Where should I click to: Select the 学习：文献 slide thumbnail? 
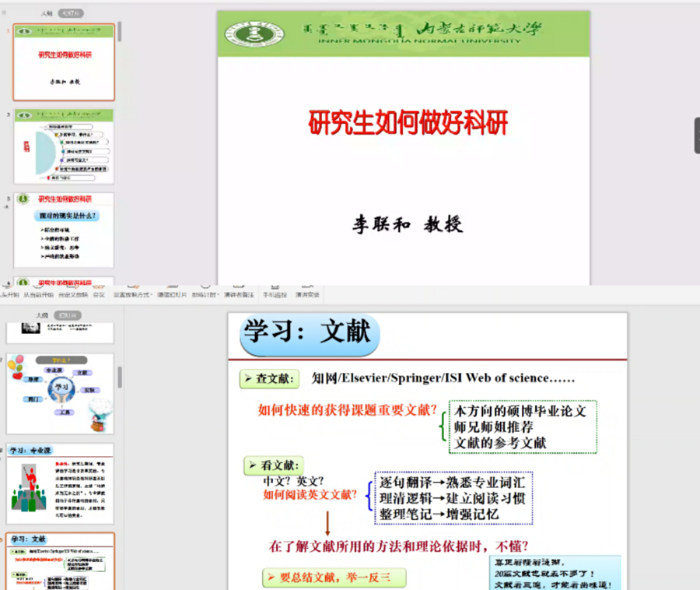tap(60, 561)
